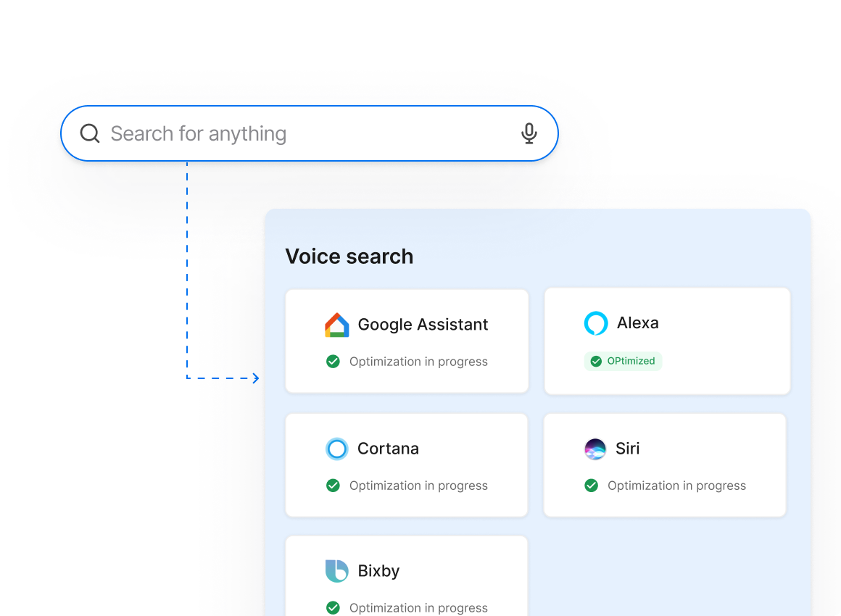Select the 'Google Assistant' card title
841x616 pixels.
click(423, 325)
